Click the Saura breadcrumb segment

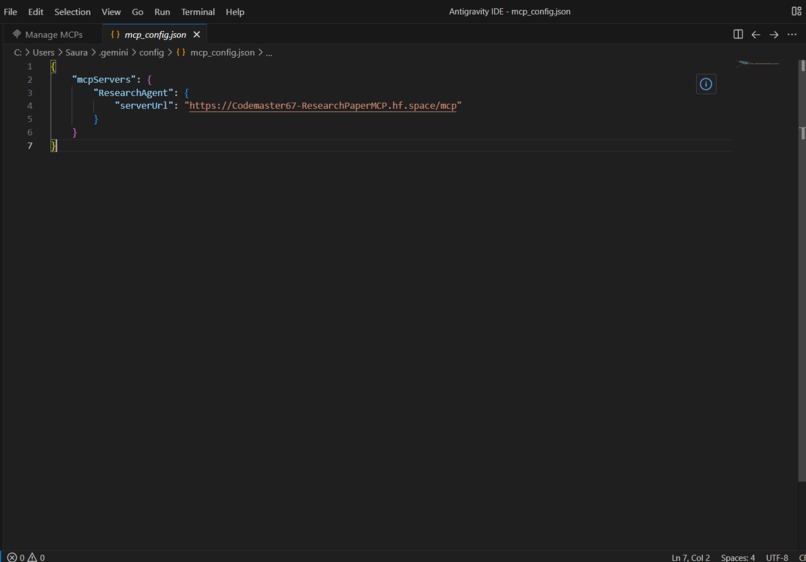point(76,52)
